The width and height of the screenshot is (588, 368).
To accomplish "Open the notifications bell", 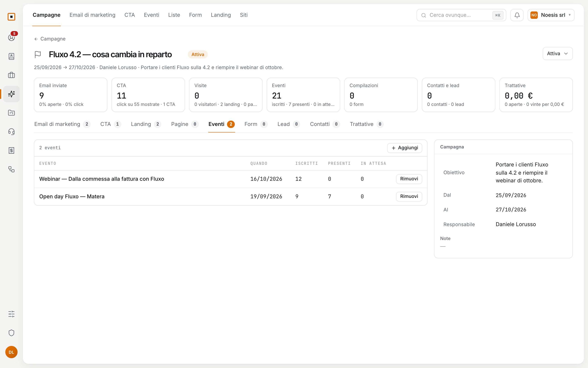I will 517,15.
